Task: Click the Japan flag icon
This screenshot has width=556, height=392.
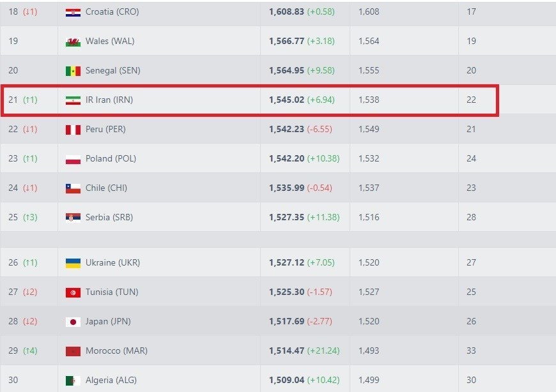Action: click(x=73, y=322)
